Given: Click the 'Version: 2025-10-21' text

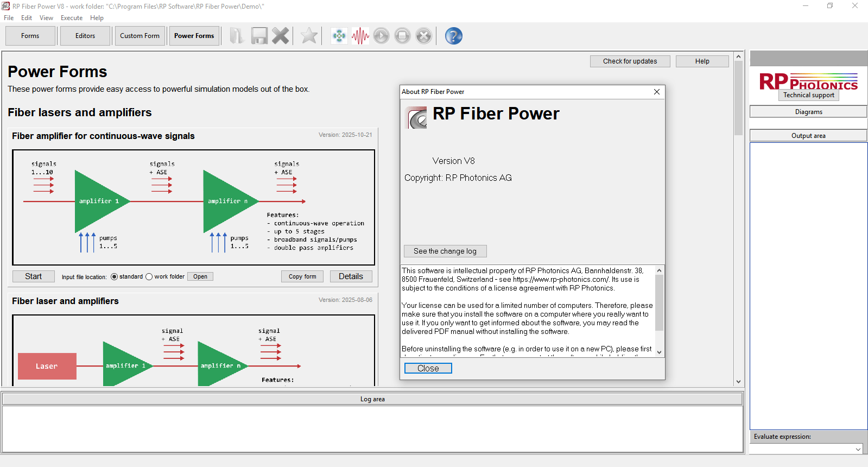Looking at the screenshot, I should [345, 135].
